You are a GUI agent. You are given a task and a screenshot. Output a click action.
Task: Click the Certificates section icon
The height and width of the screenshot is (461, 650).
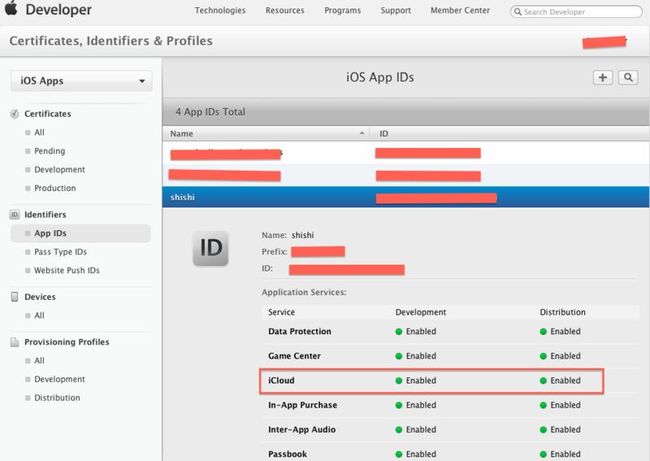15,114
